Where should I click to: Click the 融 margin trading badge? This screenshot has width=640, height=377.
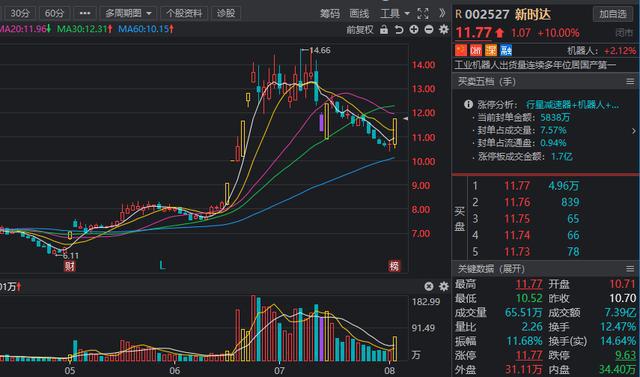pos(506,50)
